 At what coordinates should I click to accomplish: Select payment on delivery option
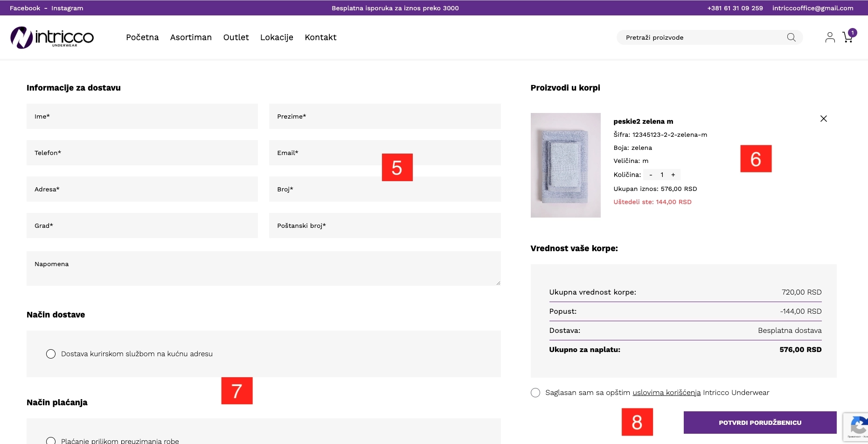(51, 441)
